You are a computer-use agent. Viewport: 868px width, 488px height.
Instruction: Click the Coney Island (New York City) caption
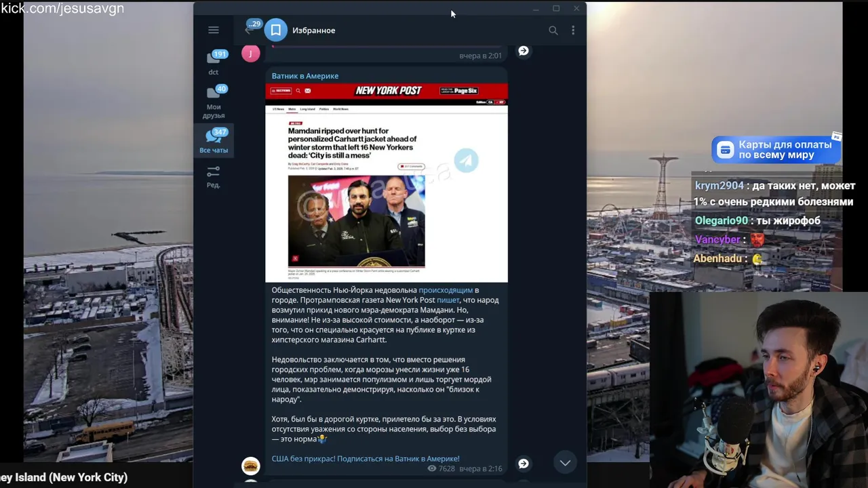click(64, 477)
